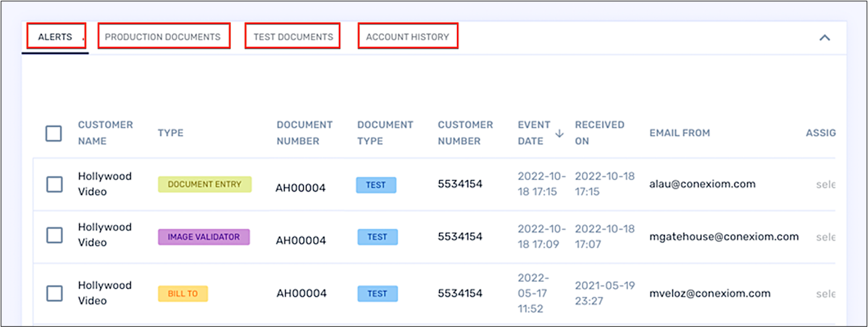Switch to the Production Documents tab
This screenshot has width=868, height=327.
tap(163, 36)
